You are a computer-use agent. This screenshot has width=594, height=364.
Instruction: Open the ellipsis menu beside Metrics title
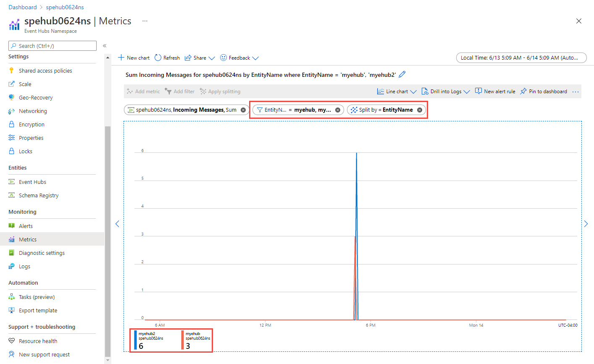145,21
